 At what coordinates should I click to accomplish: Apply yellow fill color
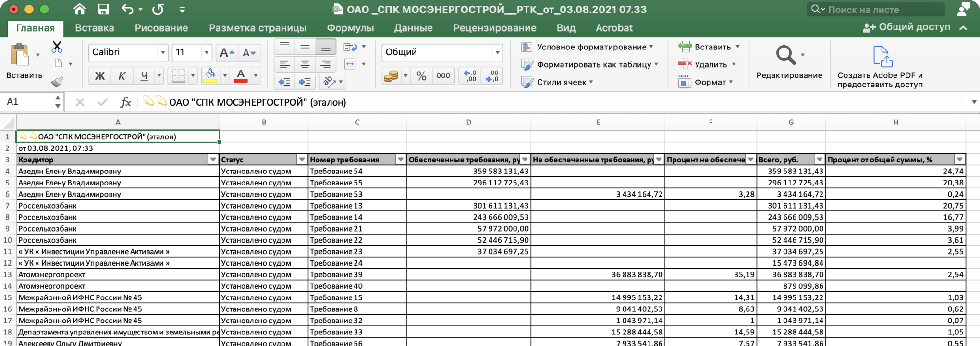point(210,75)
